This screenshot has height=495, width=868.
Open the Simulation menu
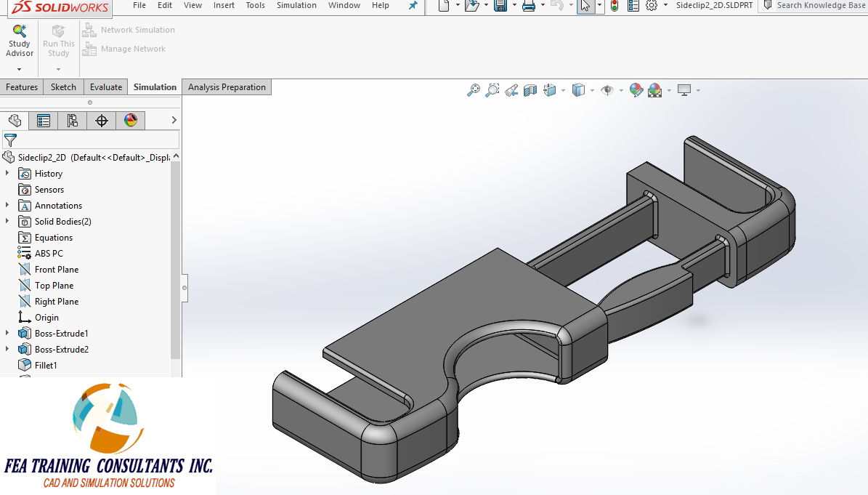tap(296, 5)
